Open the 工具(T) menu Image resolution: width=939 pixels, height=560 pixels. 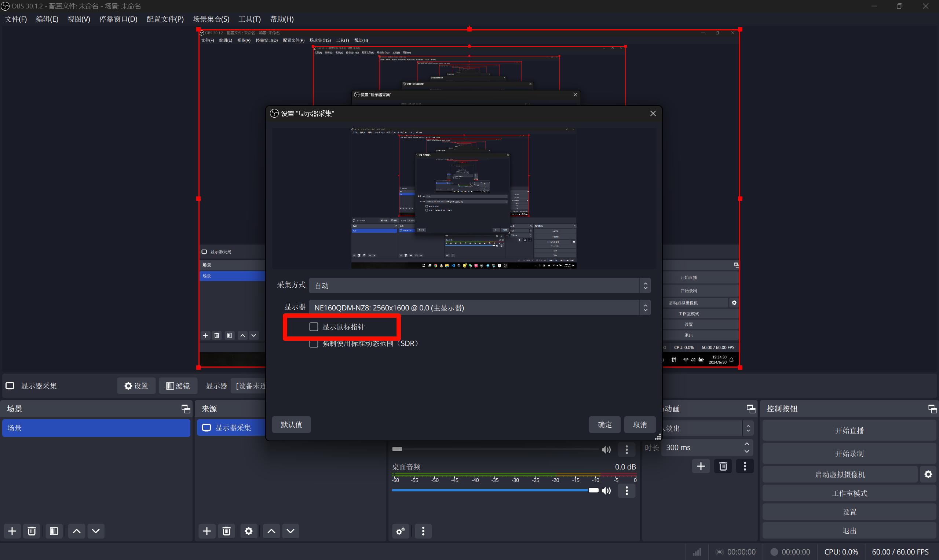tap(249, 19)
